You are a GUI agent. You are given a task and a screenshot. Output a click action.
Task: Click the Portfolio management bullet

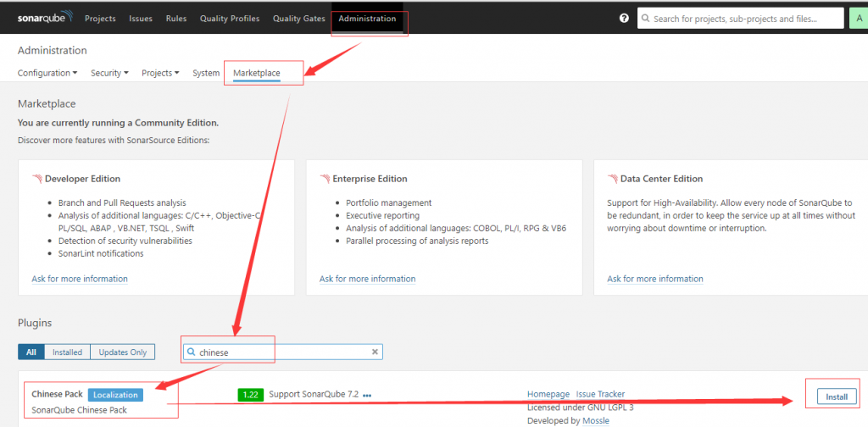click(388, 202)
